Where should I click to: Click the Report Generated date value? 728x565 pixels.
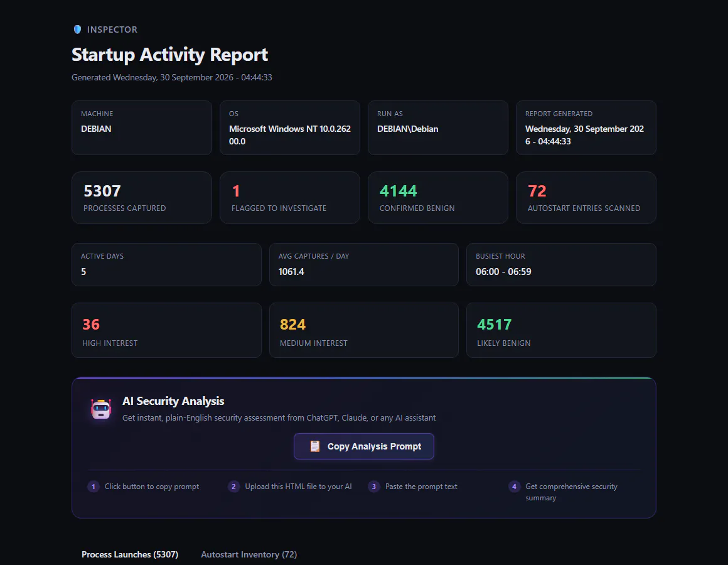pos(584,135)
